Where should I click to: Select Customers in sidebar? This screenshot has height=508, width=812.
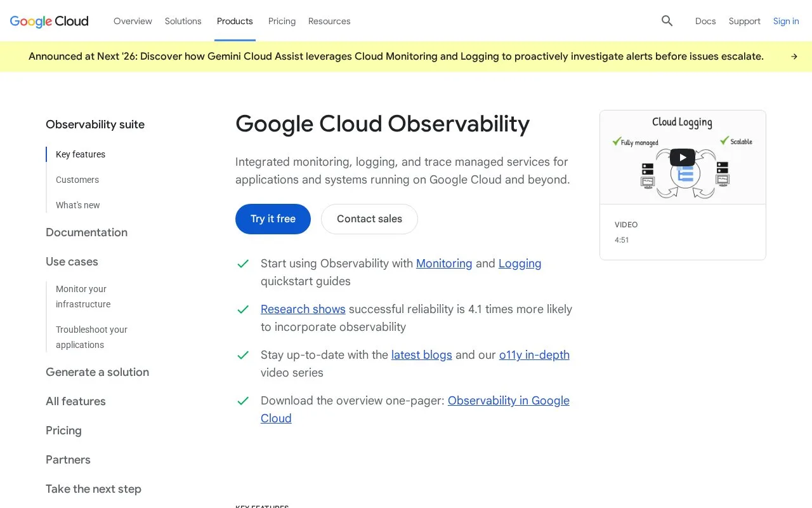pos(77,180)
